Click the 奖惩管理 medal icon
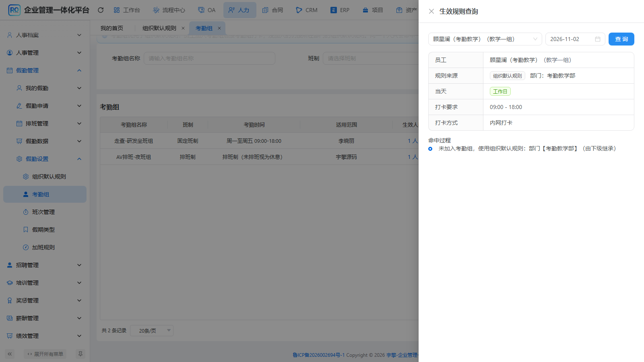644x362 pixels. coord(10,300)
